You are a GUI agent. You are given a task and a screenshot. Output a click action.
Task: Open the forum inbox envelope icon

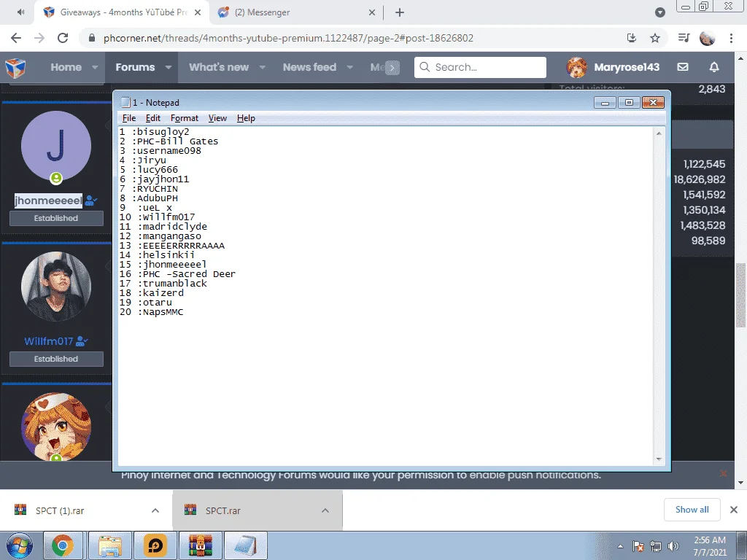pyautogui.click(x=683, y=67)
